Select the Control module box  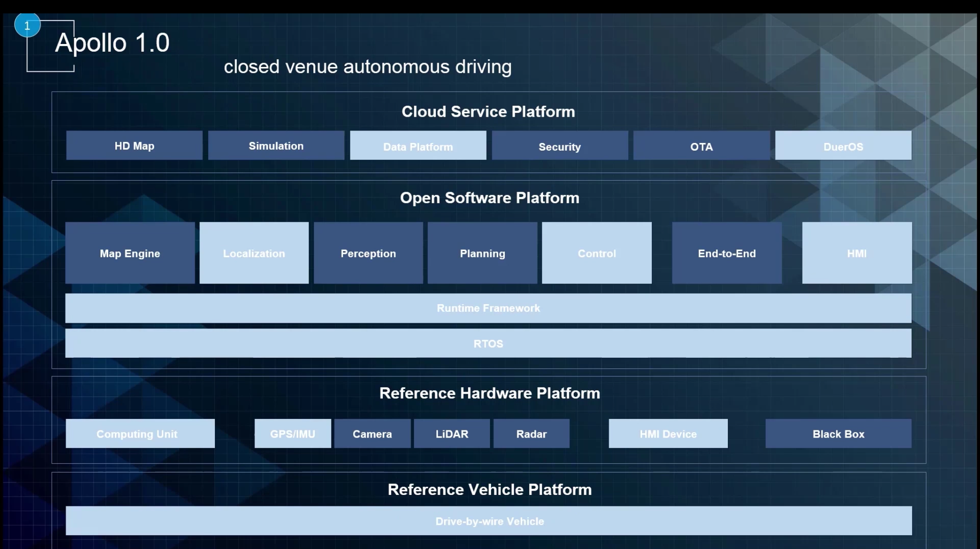(x=597, y=253)
